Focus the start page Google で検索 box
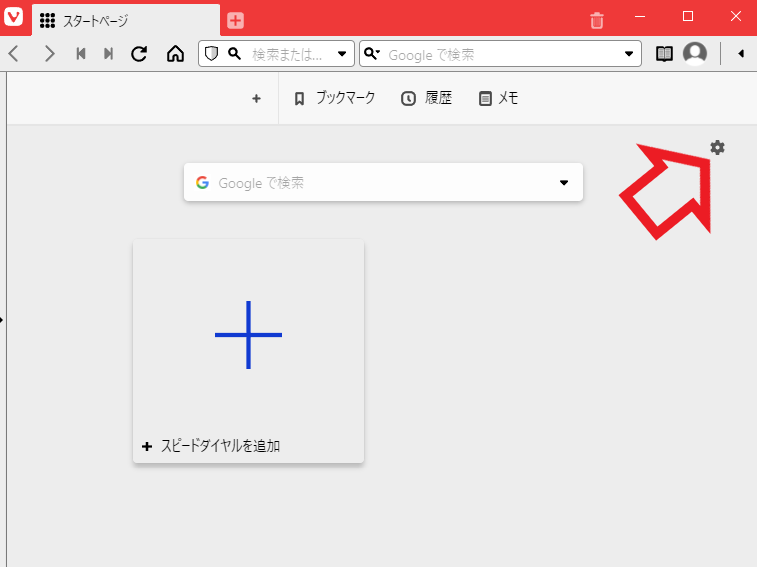Viewport: 757px width, 567px height. coord(383,182)
